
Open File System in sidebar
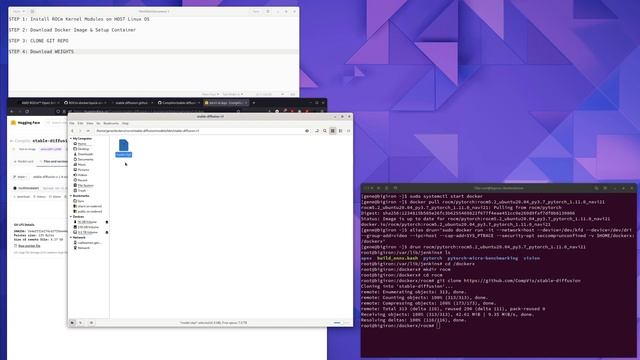(86, 185)
